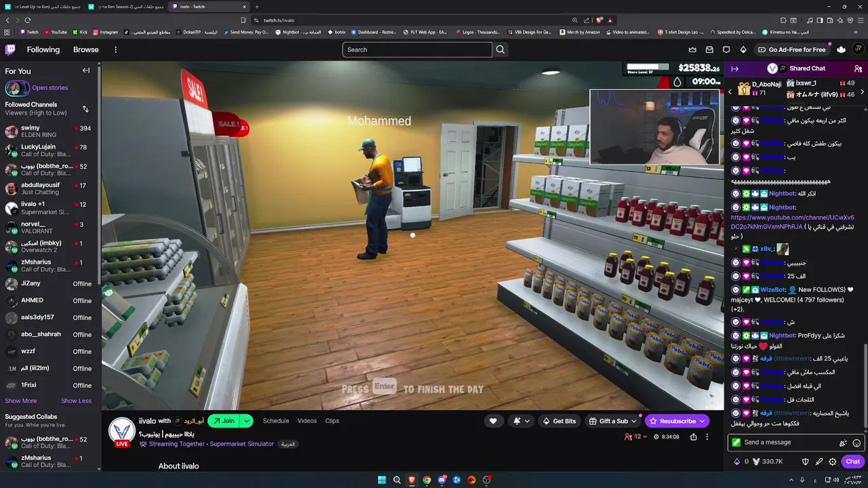Click the Get Bits button
The height and width of the screenshot is (488, 868).
click(560, 421)
